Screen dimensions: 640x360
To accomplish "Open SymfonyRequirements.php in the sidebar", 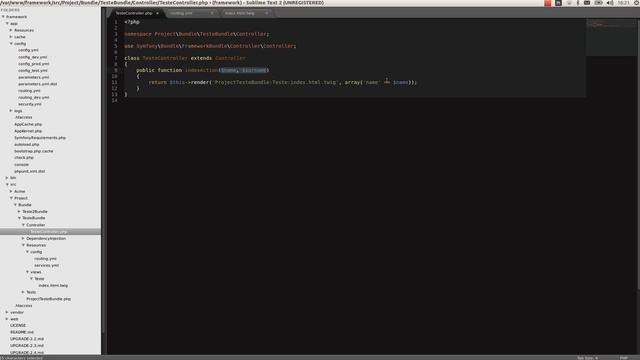I will point(40,138).
